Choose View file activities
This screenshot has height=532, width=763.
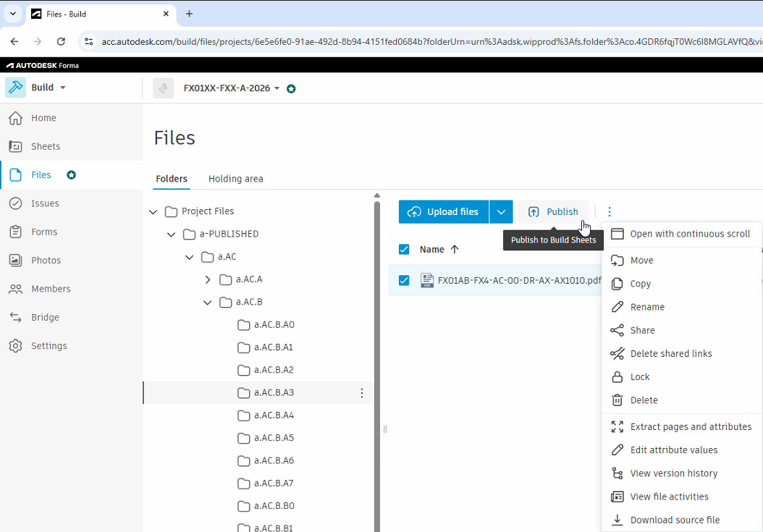[x=681, y=497]
